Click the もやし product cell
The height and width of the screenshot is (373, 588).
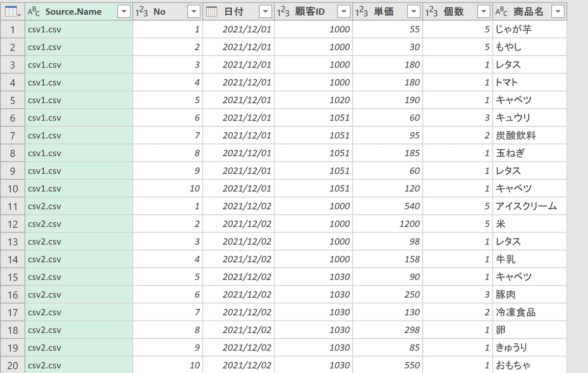click(x=529, y=47)
